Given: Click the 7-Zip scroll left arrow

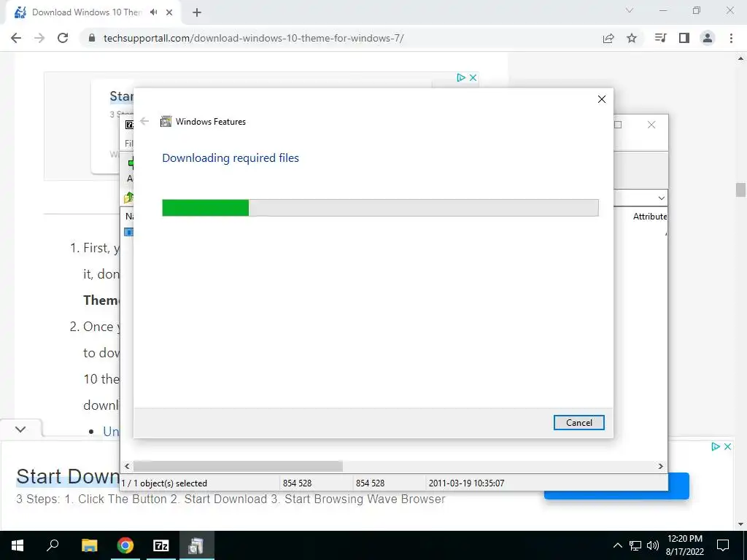Looking at the screenshot, I should (x=127, y=466).
